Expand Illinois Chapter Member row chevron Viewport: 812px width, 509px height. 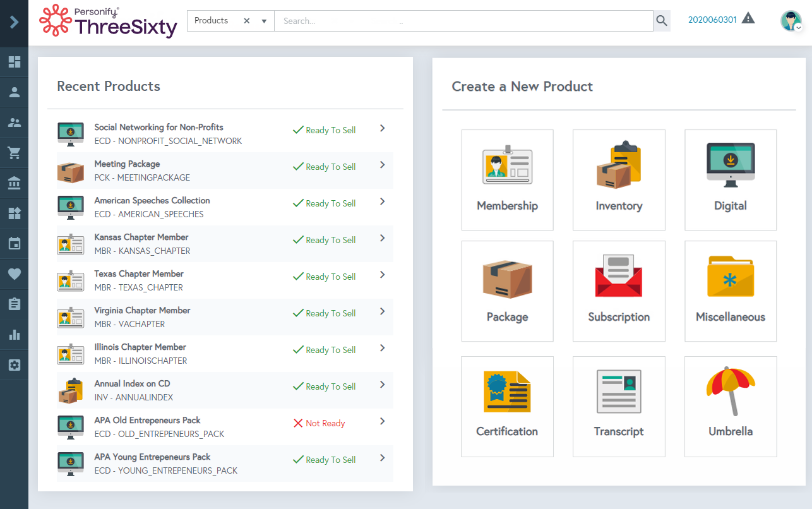coord(382,348)
